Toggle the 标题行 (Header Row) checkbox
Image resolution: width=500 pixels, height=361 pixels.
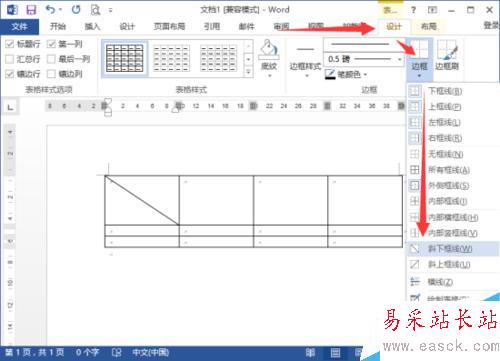(x=10, y=44)
